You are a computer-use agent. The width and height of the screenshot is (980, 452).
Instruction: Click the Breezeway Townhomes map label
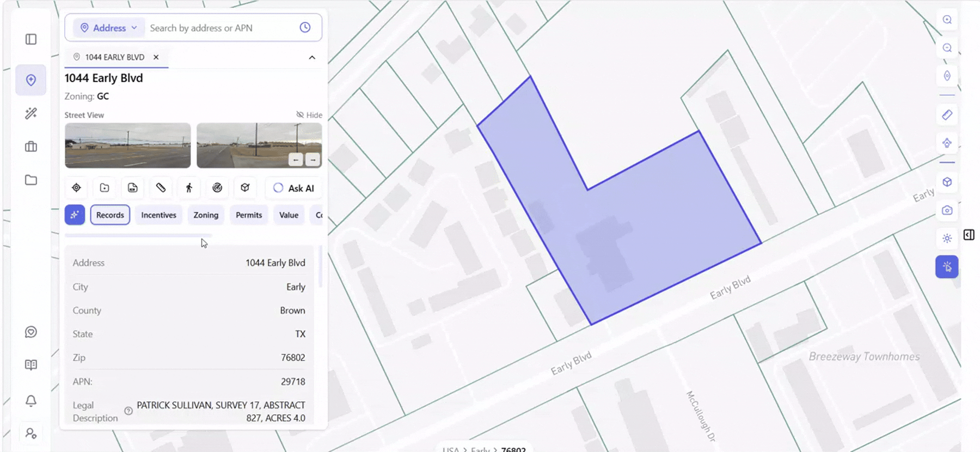click(x=864, y=357)
